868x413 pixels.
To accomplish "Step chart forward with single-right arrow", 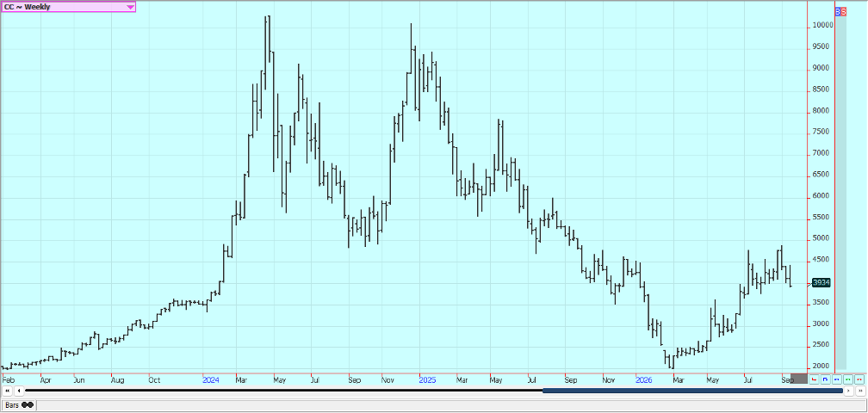I will point(849,391).
